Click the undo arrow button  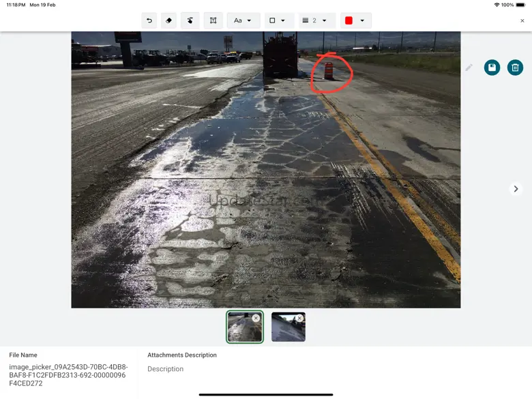click(x=149, y=20)
